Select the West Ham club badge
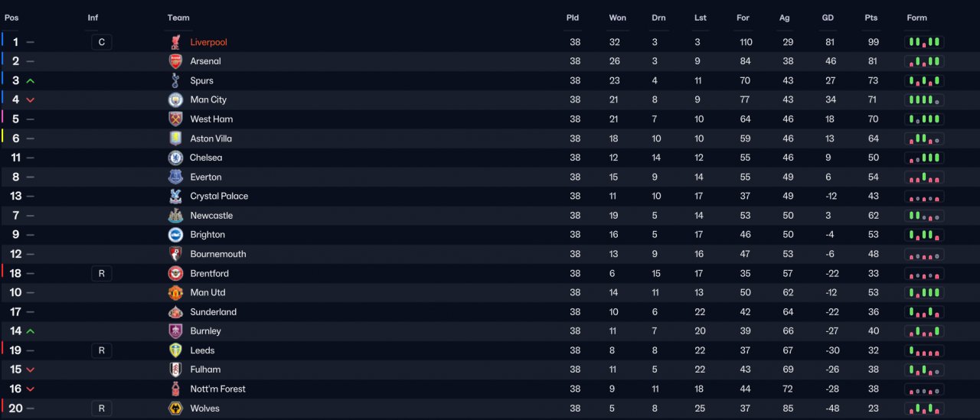Viewport: 980px width, 420px height. 175,119
